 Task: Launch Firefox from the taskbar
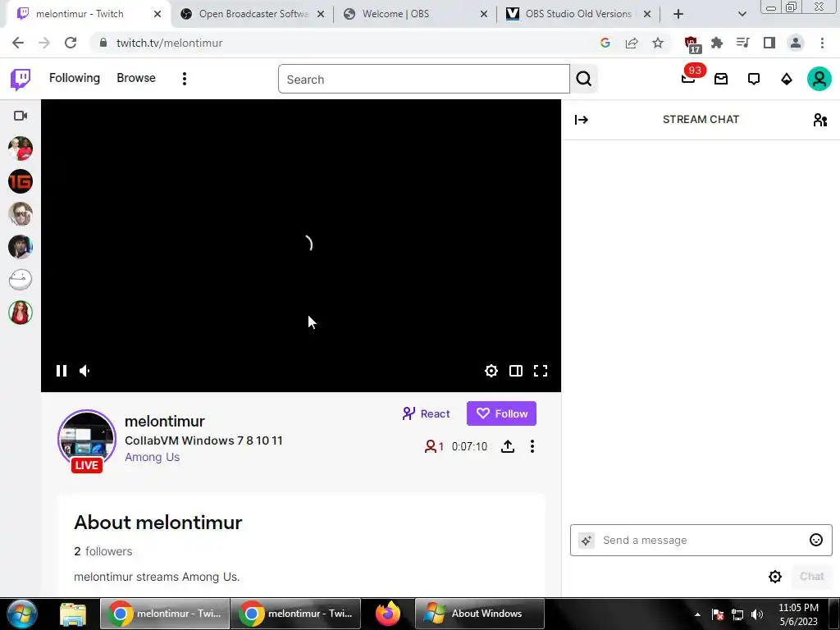tap(388, 614)
